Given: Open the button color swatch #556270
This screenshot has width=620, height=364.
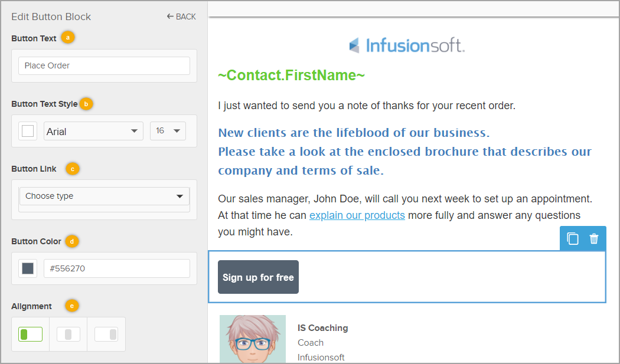Looking at the screenshot, I should 28,268.
